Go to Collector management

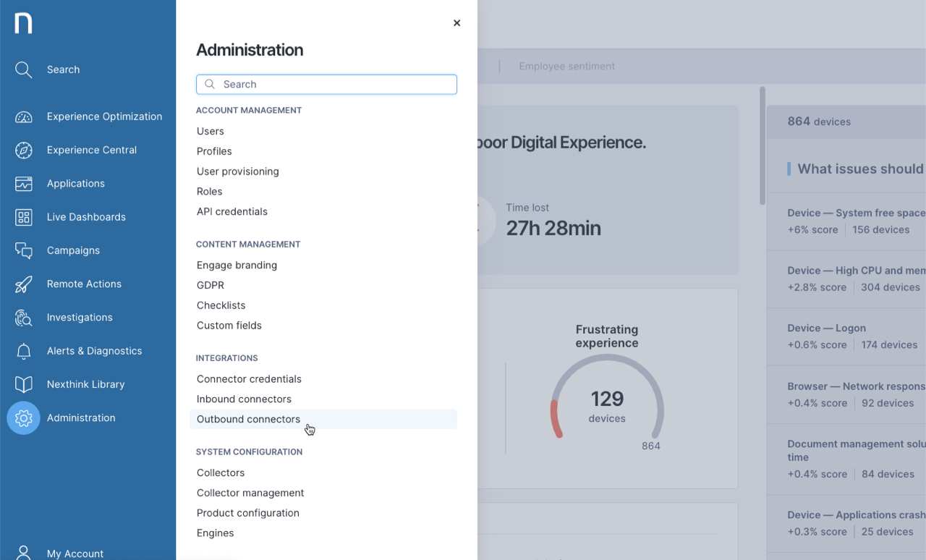click(250, 493)
